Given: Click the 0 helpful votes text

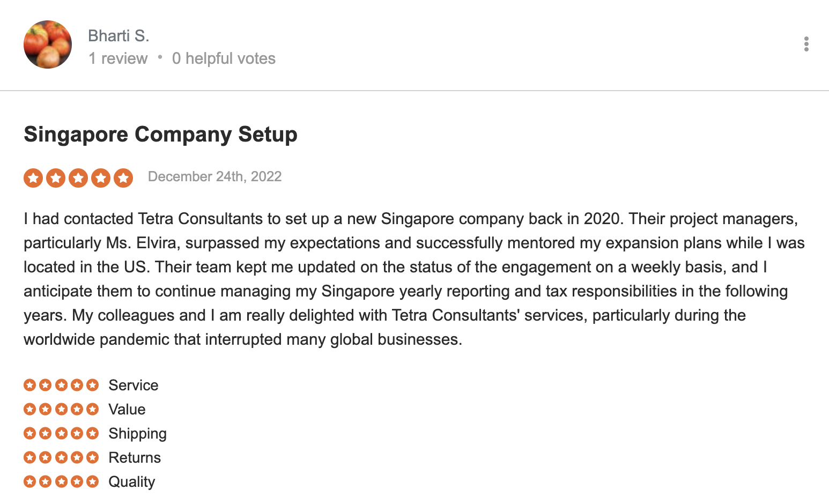Looking at the screenshot, I should coord(223,58).
